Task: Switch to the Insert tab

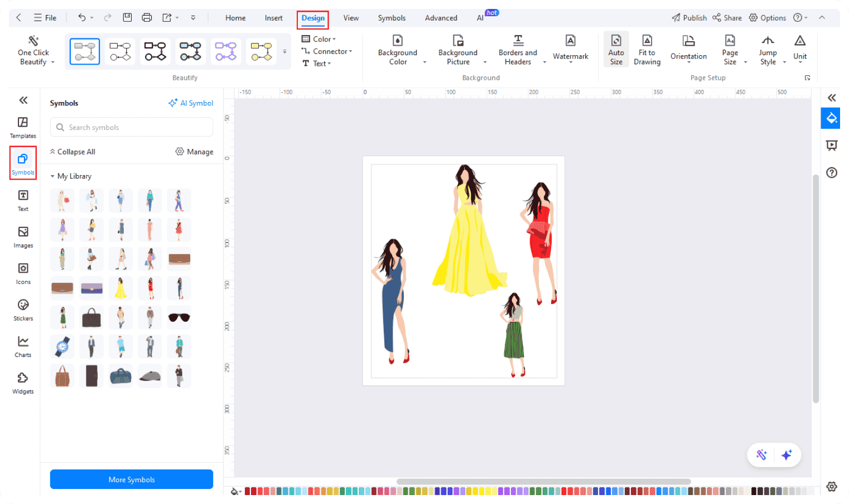Action: tap(273, 18)
